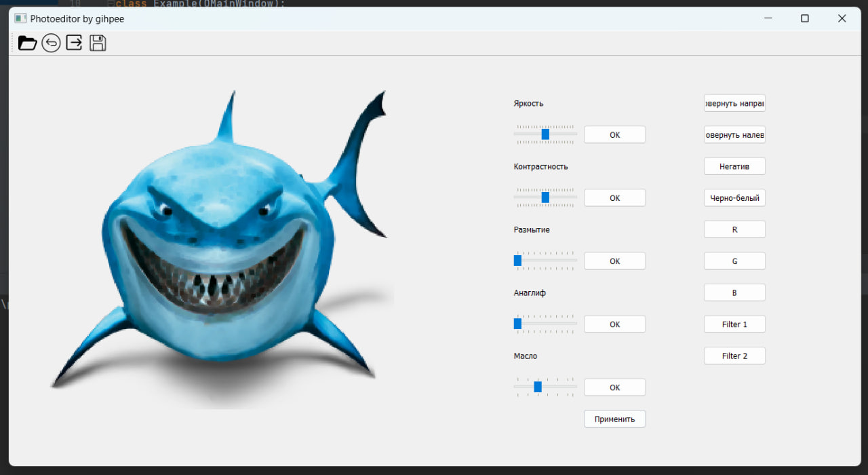Click the Анаглиф label
The image size is (868, 475).
(x=530, y=292)
